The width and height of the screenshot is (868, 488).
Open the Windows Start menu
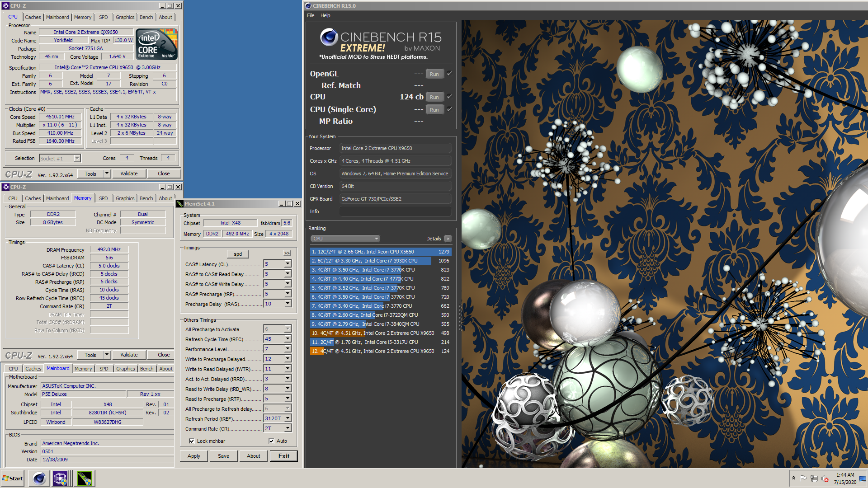coord(13,478)
